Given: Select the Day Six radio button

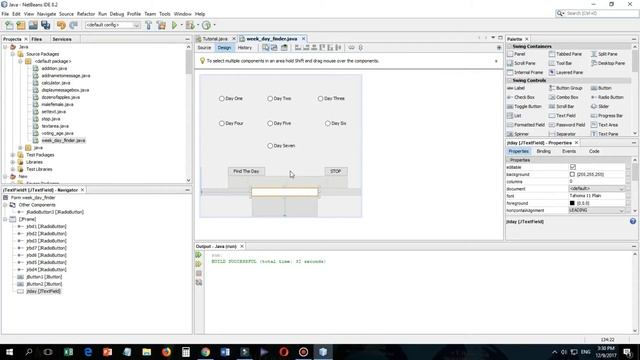Looking at the screenshot, I should click(x=336, y=123).
